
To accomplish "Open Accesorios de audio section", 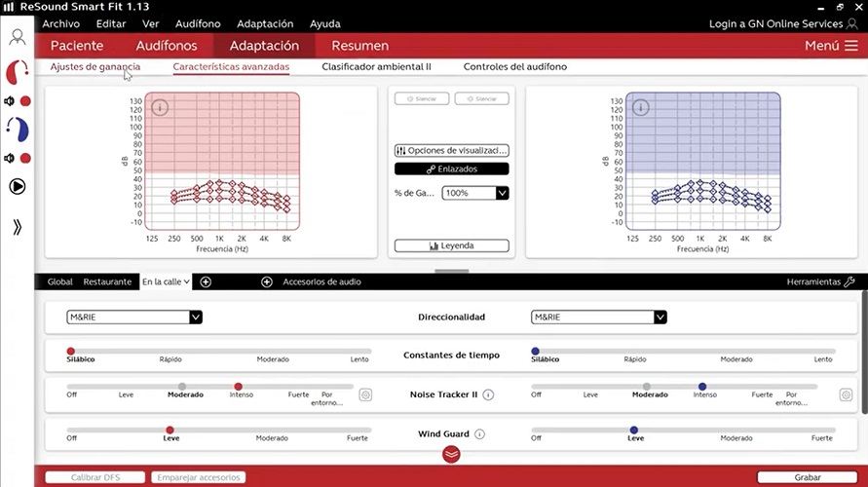I will click(x=321, y=281).
